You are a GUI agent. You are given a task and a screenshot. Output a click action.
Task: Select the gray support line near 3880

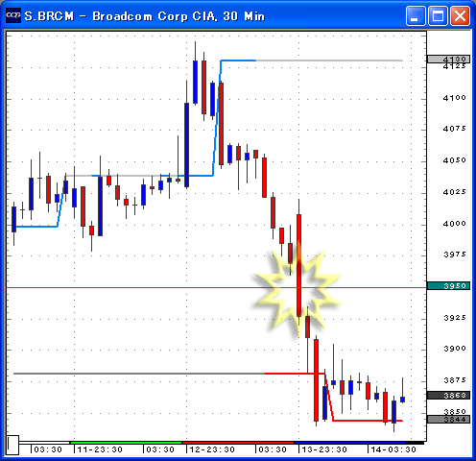(x=139, y=374)
